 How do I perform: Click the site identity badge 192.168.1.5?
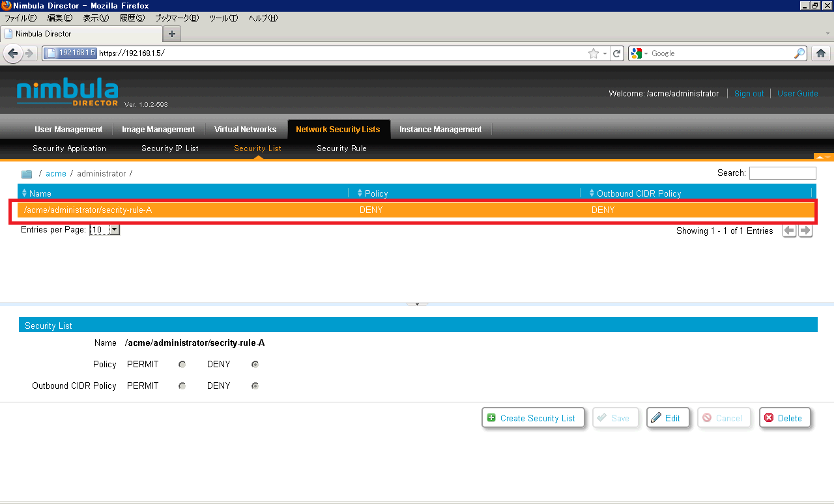click(x=71, y=53)
